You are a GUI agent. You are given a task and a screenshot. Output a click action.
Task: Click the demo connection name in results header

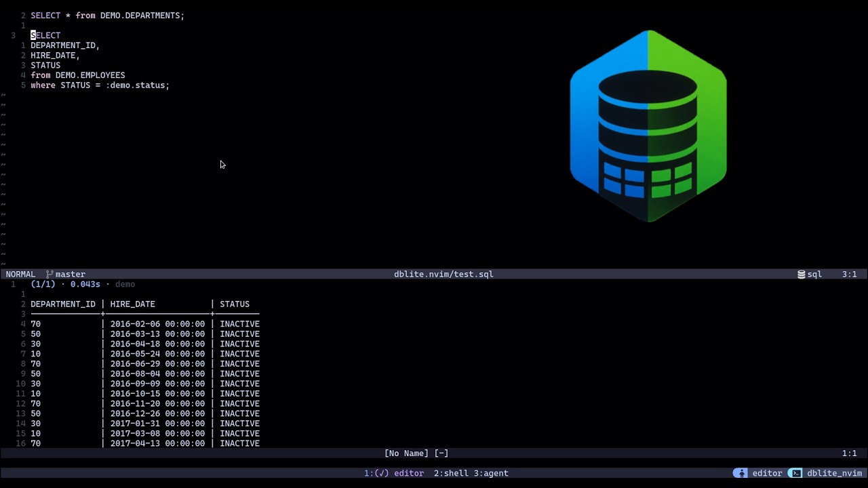pyautogui.click(x=125, y=284)
